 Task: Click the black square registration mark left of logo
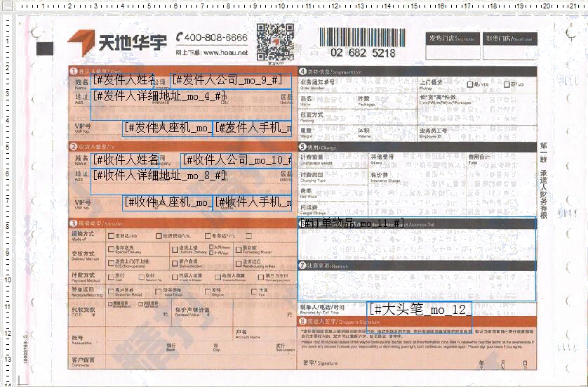pyautogui.click(x=45, y=48)
